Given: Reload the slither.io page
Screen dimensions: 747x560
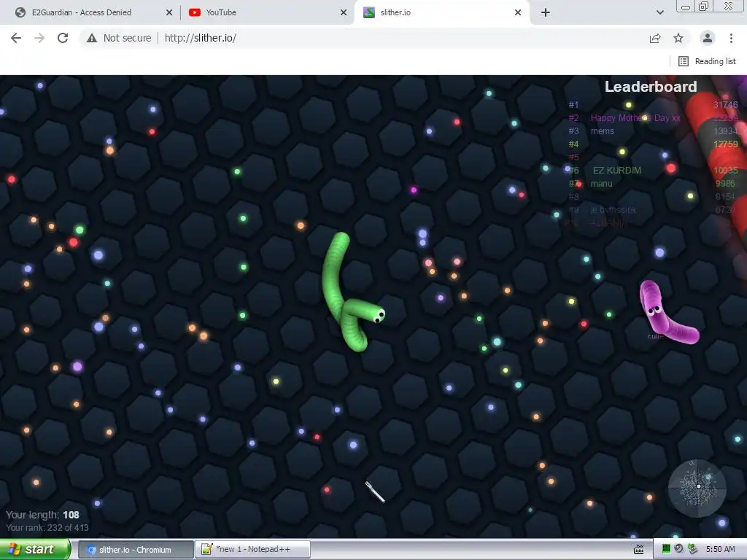Looking at the screenshot, I should (63, 38).
